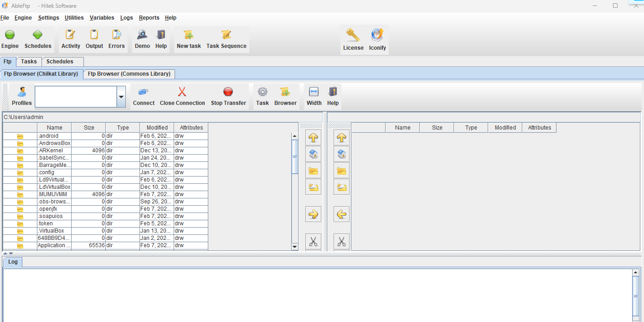Go up one directory in local pane
The height and width of the screenshot is (322, 644).
(x=313, y=137)
